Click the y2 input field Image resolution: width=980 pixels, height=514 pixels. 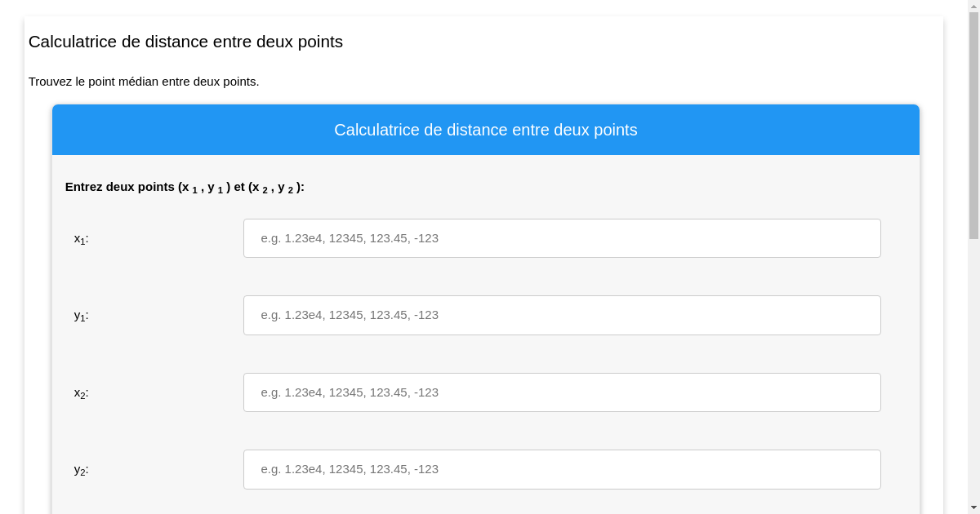(562, 469)
